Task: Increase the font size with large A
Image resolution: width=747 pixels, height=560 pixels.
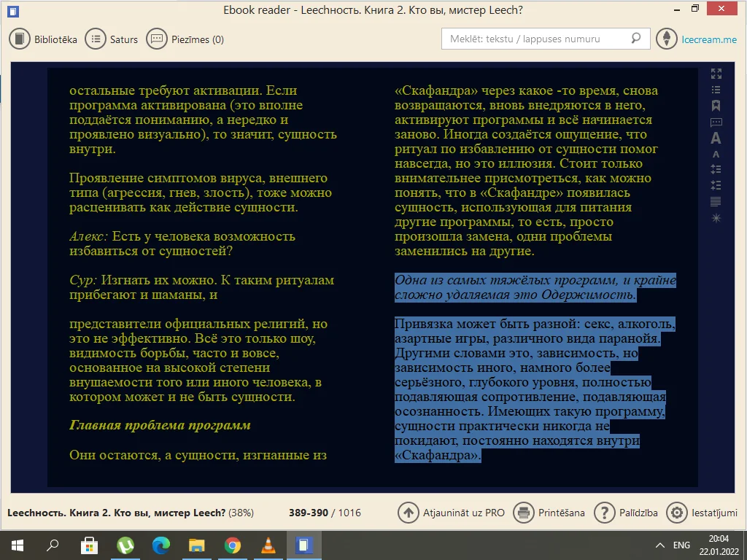Action: 716,138
